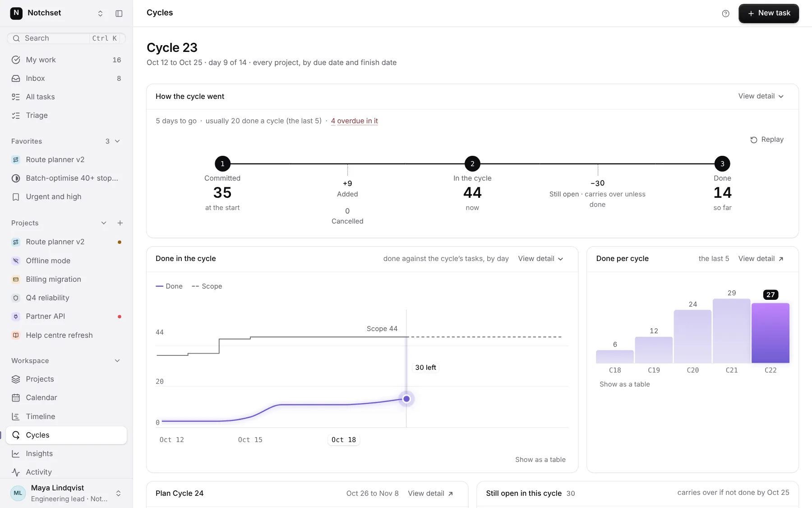812x508 pixels.
Task: Add a new project with plus icon
Action: click(x=120, y=223)
